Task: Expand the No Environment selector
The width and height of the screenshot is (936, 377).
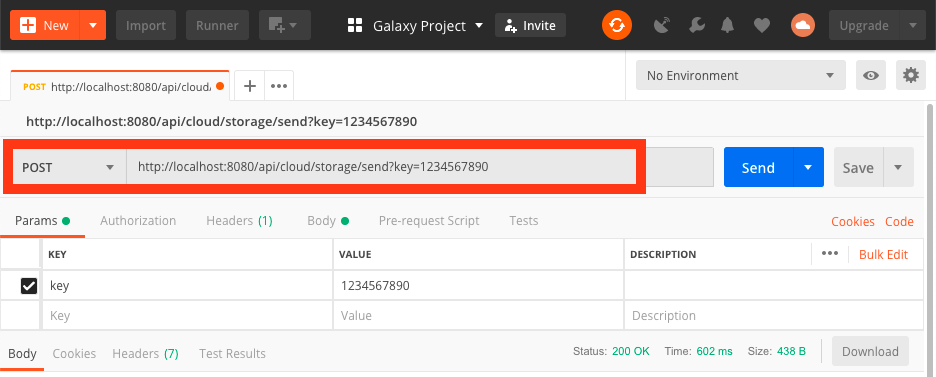Action: 741,75
